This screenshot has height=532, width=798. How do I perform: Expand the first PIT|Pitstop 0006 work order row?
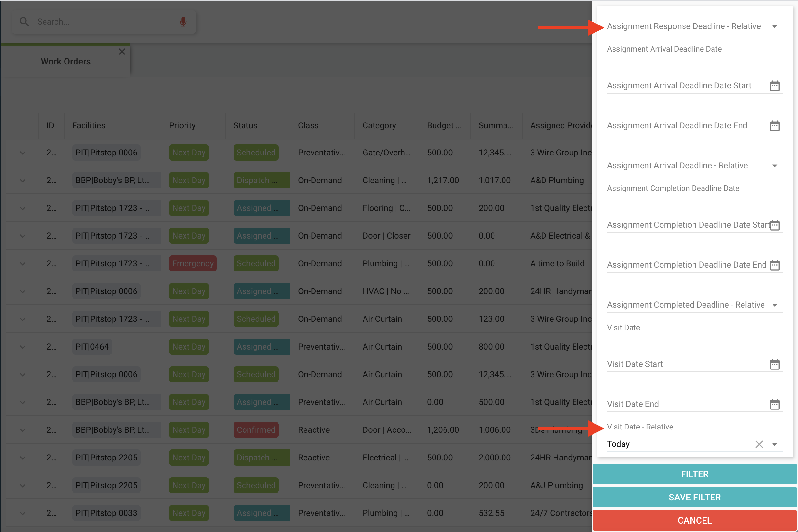click(x=22, y=152)
